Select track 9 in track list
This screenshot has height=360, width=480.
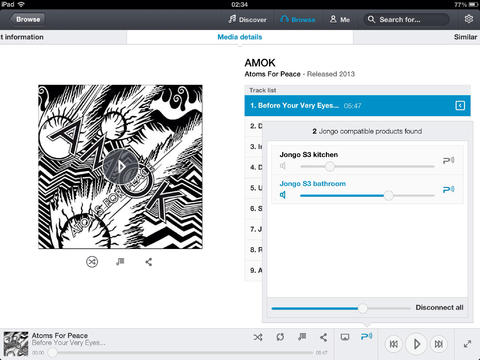click(254, 270)
